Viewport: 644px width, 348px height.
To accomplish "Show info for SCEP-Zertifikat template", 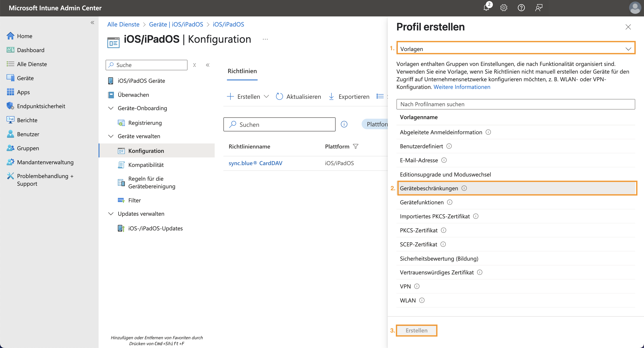I will point(443,244).
